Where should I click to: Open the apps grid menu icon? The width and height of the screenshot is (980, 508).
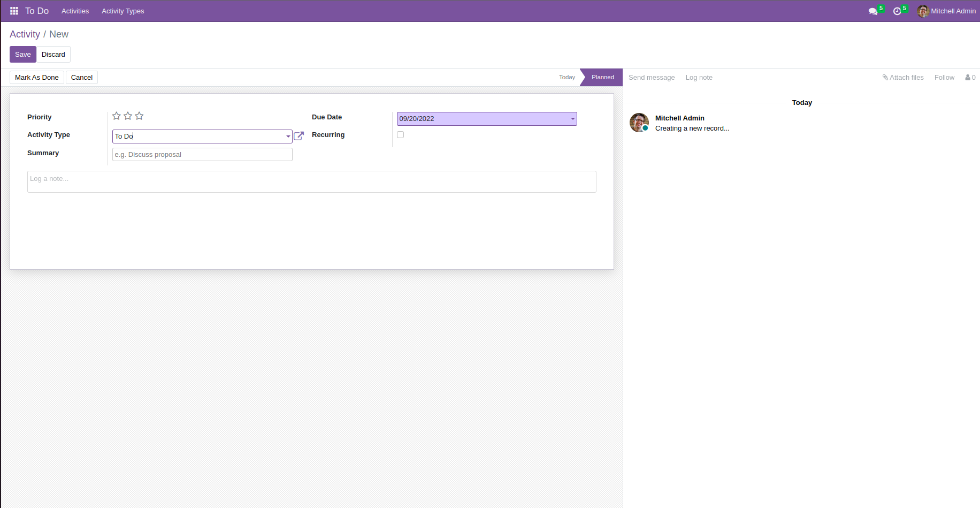tap(14, 11)
